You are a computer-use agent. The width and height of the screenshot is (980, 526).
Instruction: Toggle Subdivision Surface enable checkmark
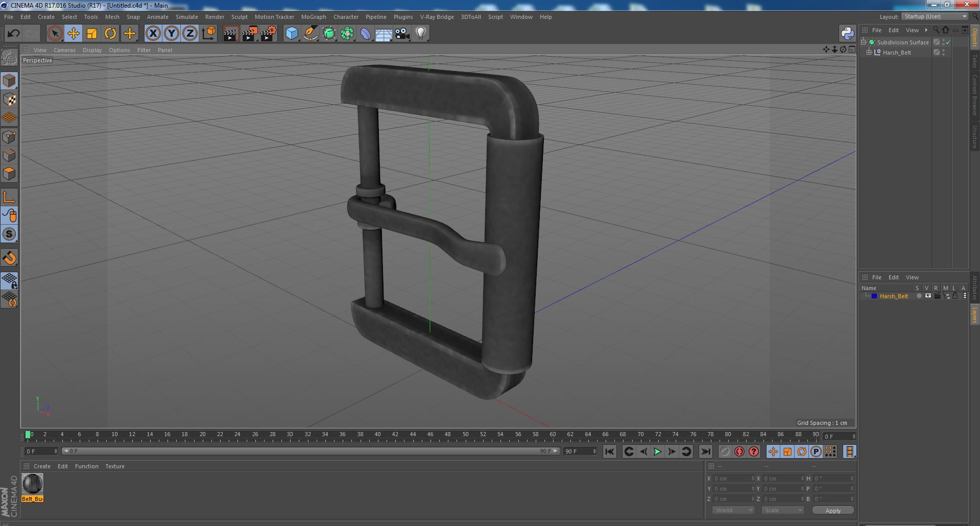(x=948, y=42)
